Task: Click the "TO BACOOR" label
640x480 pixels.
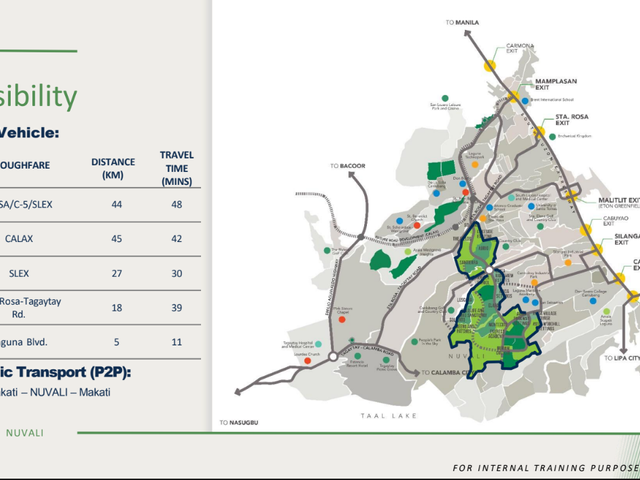Action: tap(348, 166)
